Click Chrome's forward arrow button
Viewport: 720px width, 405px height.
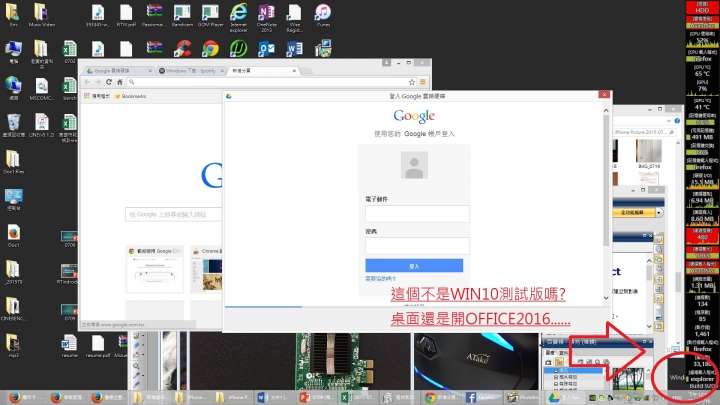(98, 82)
